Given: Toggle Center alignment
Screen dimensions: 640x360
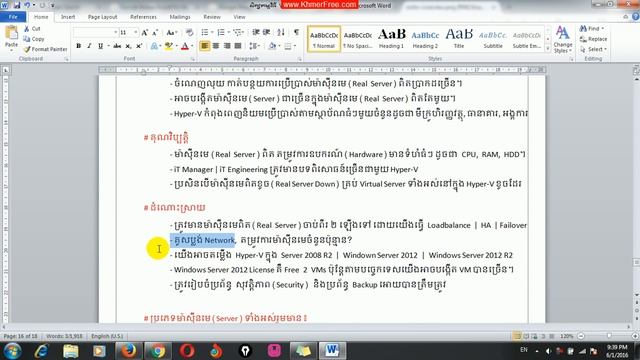Looking at the screenshot, I should (x=216, y=46).
